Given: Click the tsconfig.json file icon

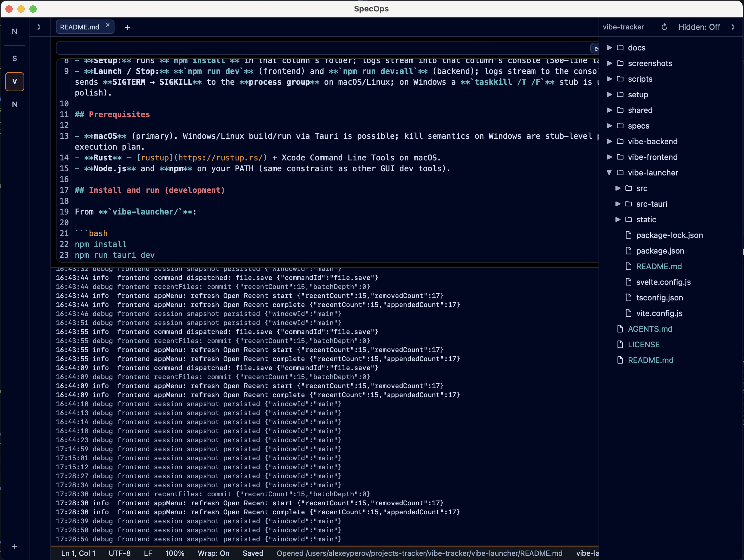Looking at the screenshot, I should coord(628,298).
